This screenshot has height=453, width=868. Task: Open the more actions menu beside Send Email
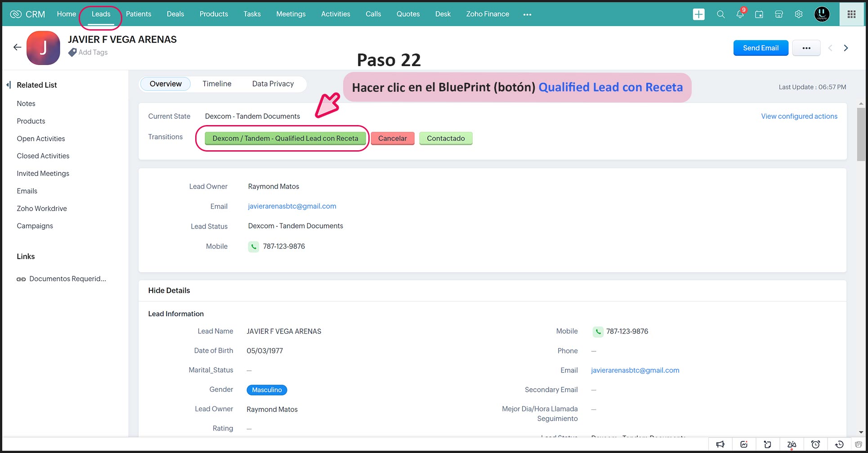click(806, 48)
